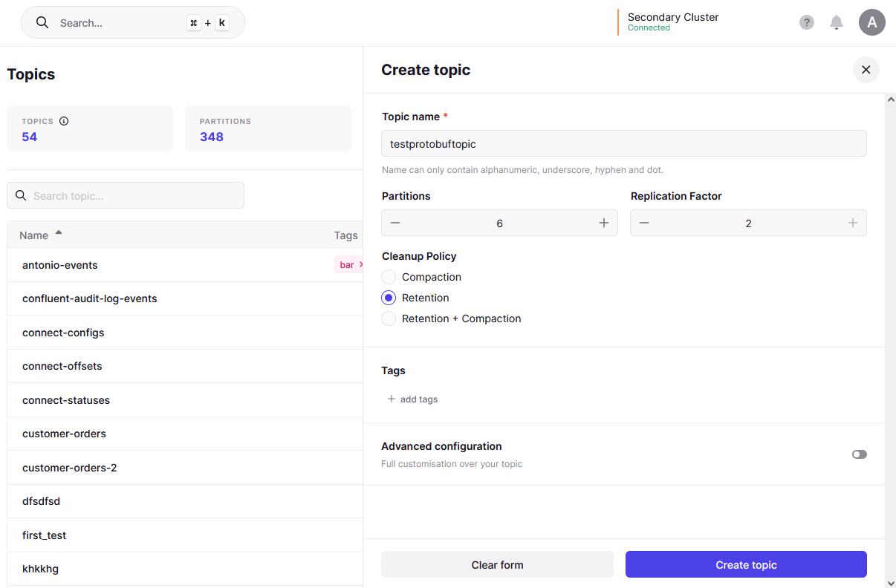Open the connect-offsets topic
The image size is (896, 588).
point(62,366)
